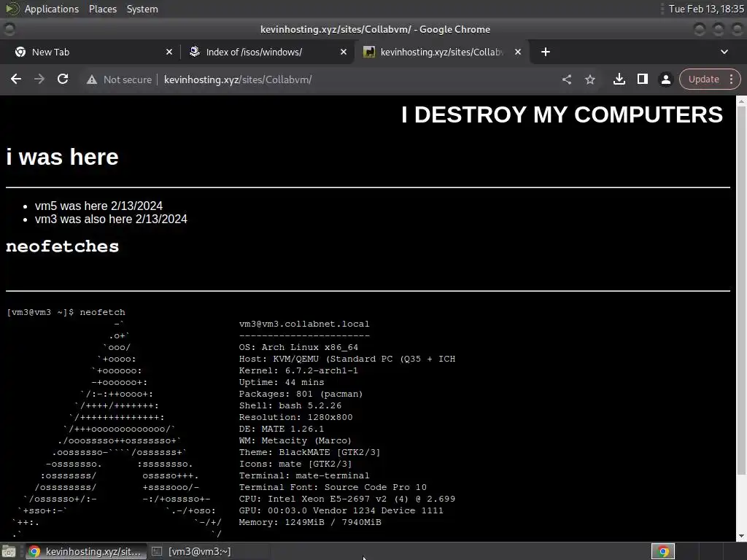Open Chrome three-dot menu
This screenshot has width=747, height=560.
[731, 79]
